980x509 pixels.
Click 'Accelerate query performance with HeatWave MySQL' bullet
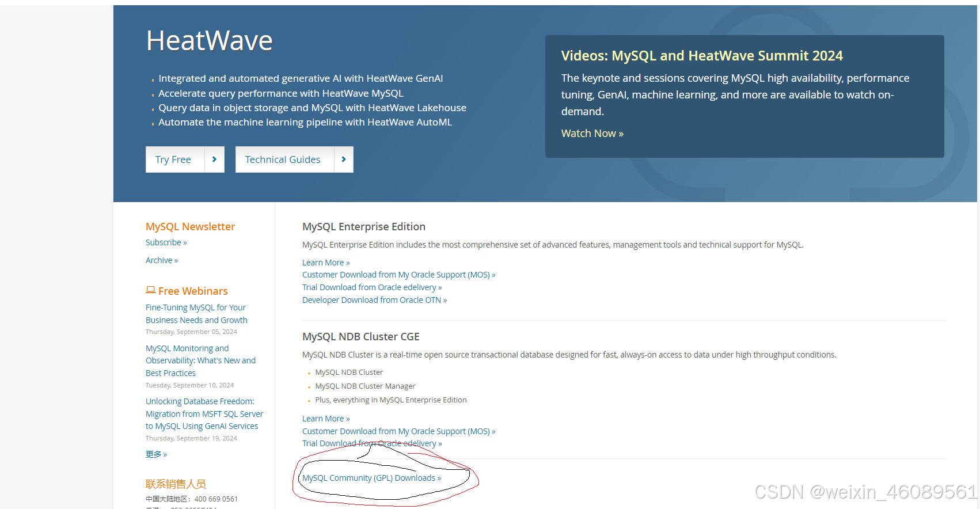[x=281, y=93]
